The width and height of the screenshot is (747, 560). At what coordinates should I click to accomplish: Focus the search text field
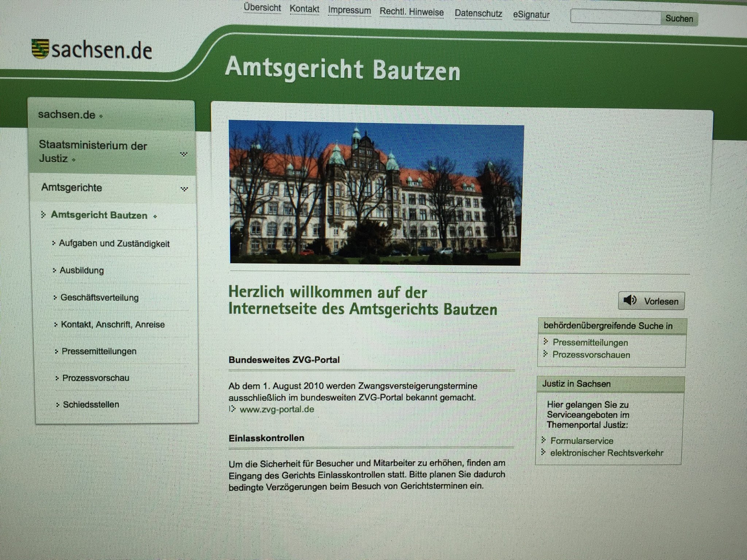coord(615,17)
